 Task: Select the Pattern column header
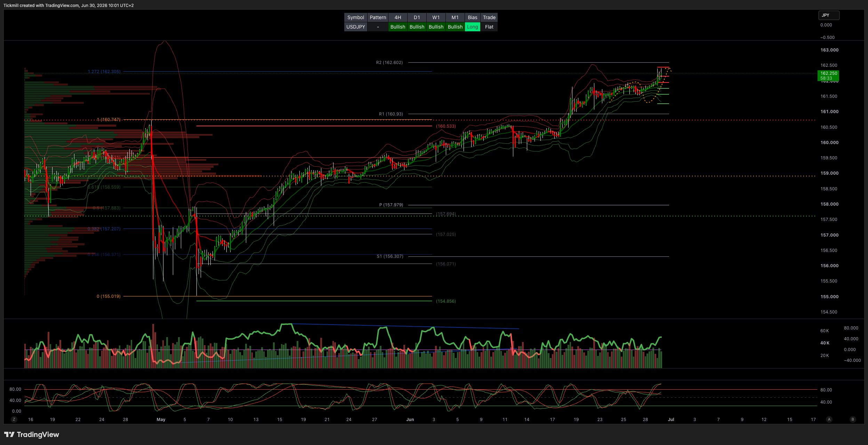[378, 17]
